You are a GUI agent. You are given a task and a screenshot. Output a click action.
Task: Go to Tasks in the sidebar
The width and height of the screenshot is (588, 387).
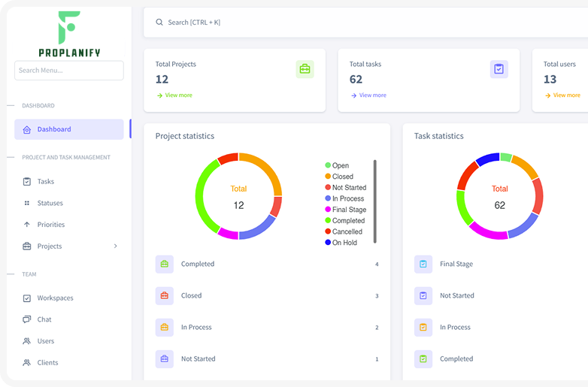click(x=45, y=181)
